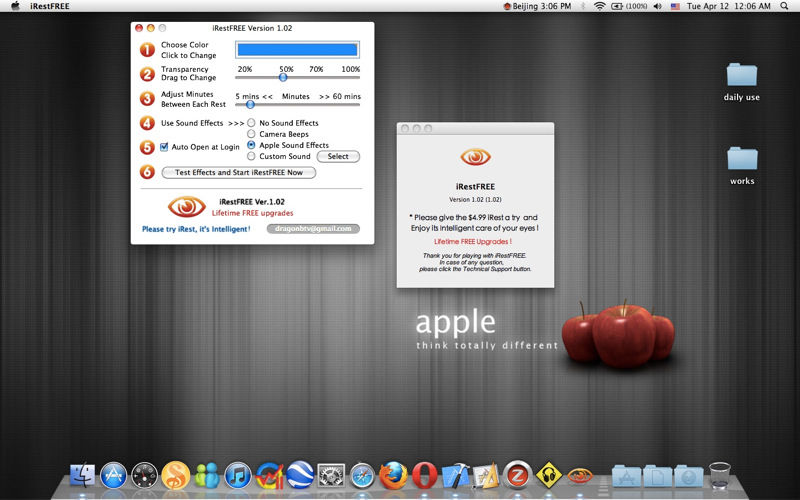Click the 100% transparency label
The width and height of the screenshot is (800, 500).
click(x=351, y=69)
